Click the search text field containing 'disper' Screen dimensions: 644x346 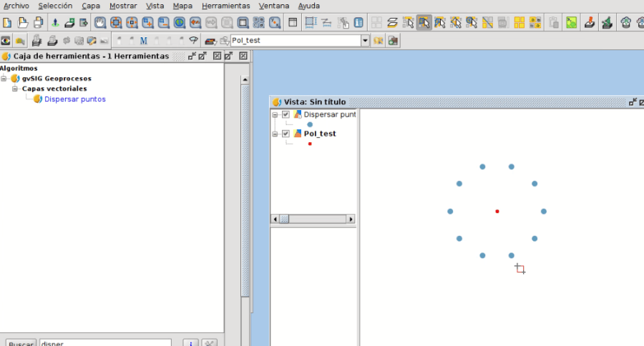pyautogui.click(x=105, y=343)
